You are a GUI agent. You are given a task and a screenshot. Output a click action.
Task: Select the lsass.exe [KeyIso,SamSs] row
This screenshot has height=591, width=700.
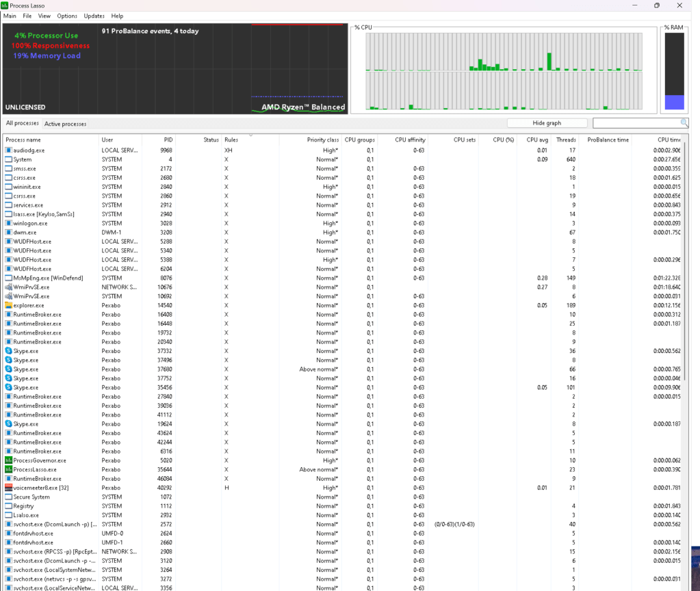click(x=343, y=214)
